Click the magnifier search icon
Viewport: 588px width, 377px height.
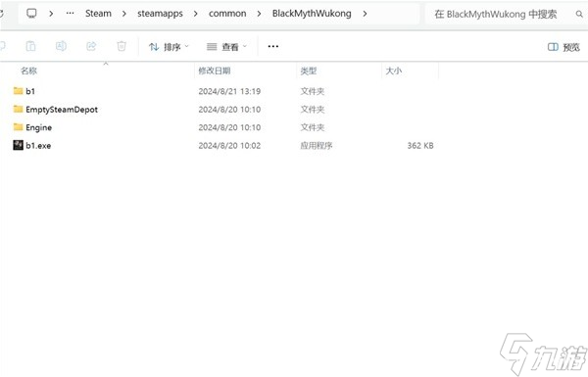(x=579, y=15)
